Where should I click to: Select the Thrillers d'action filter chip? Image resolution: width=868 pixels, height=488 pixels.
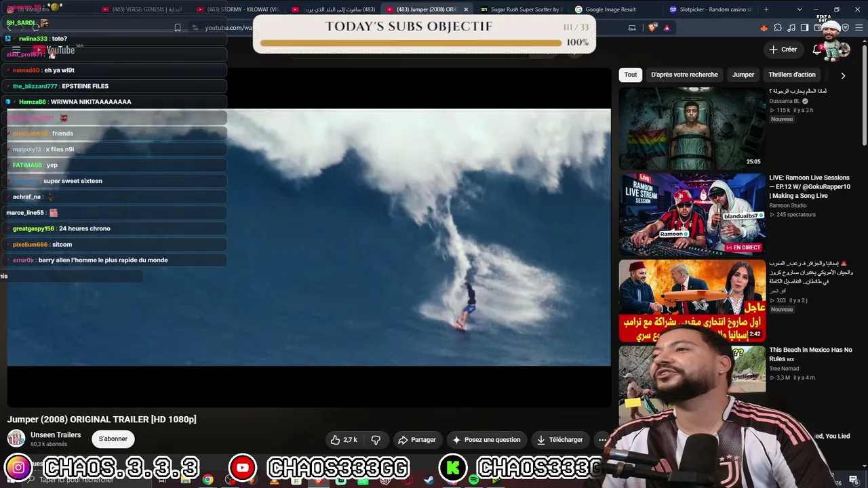[792, 75]
